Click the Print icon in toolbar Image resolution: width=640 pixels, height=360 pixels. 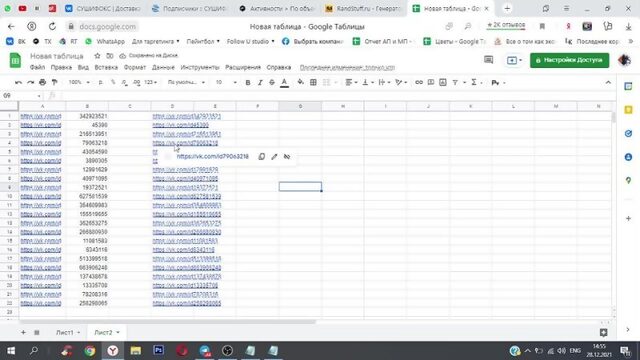click(42, 82)
